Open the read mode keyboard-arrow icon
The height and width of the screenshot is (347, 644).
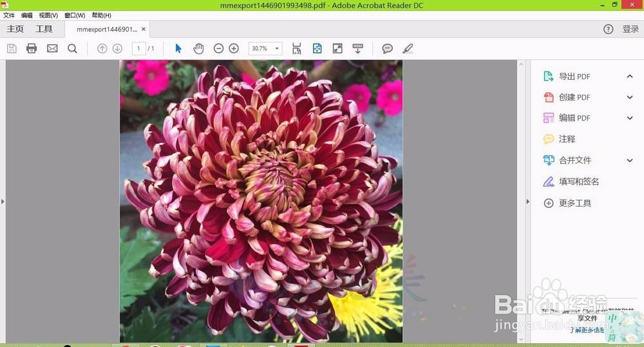click(x=357, y=48)
